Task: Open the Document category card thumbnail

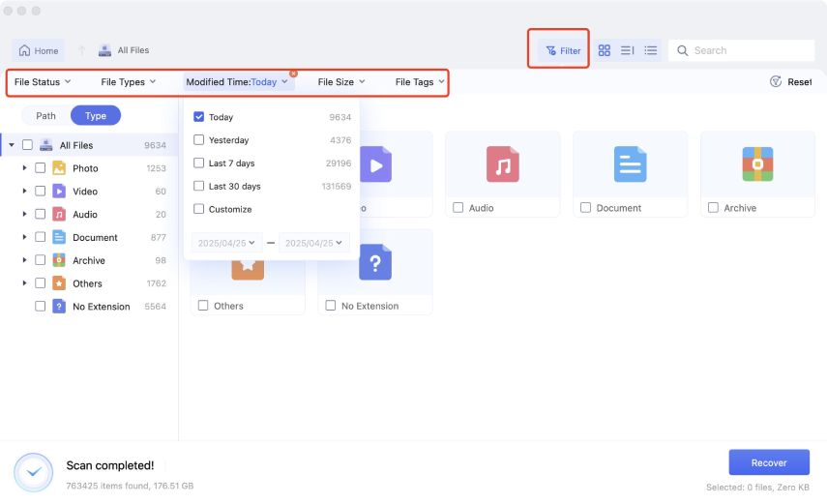Action: (x=631, y=164)
